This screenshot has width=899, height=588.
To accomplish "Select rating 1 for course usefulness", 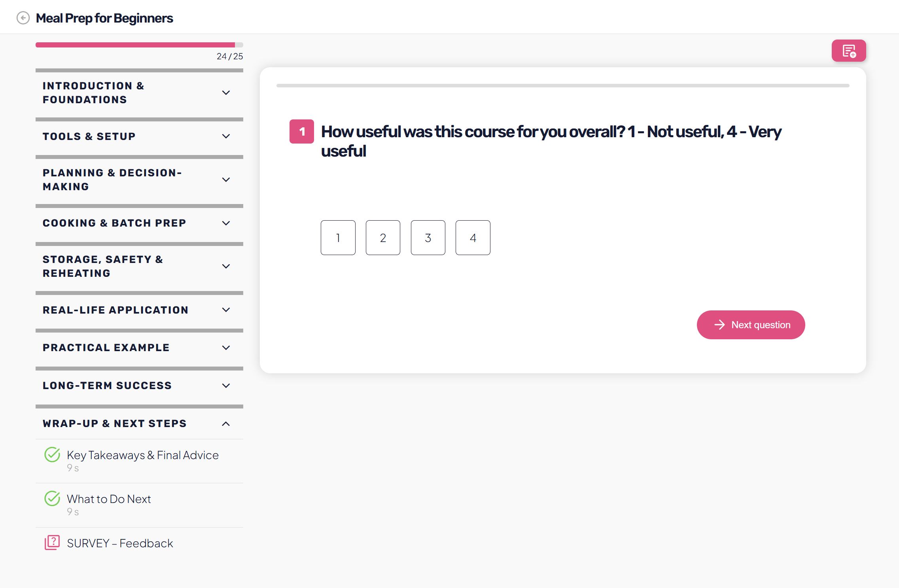I will [338, 238].
